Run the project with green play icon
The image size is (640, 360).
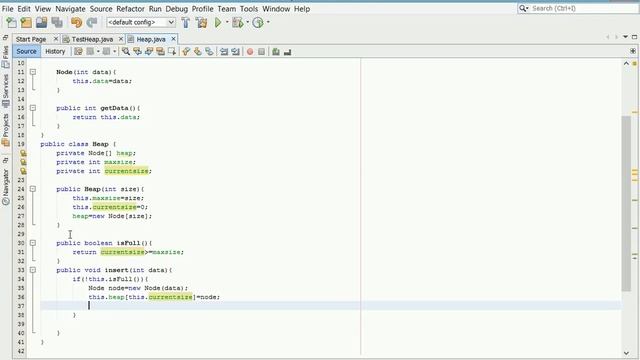[218, 22]
